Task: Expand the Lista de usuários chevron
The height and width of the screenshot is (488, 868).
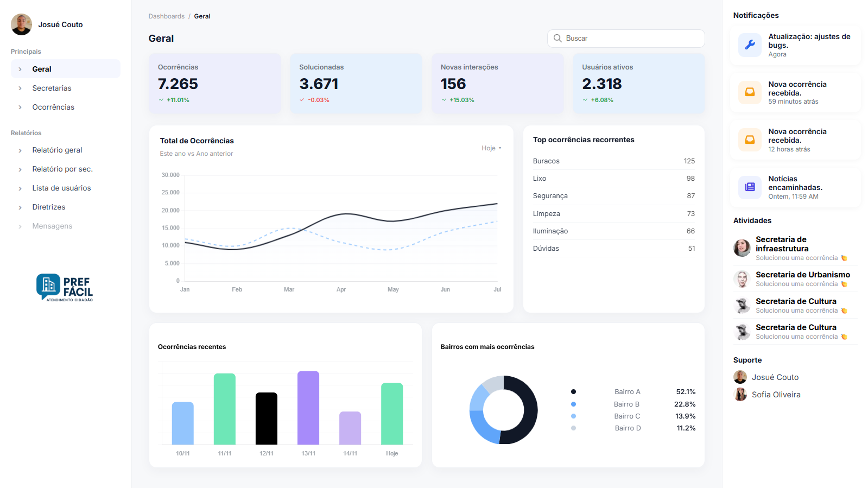Action: pyautogui.click(x=20, y=188)
